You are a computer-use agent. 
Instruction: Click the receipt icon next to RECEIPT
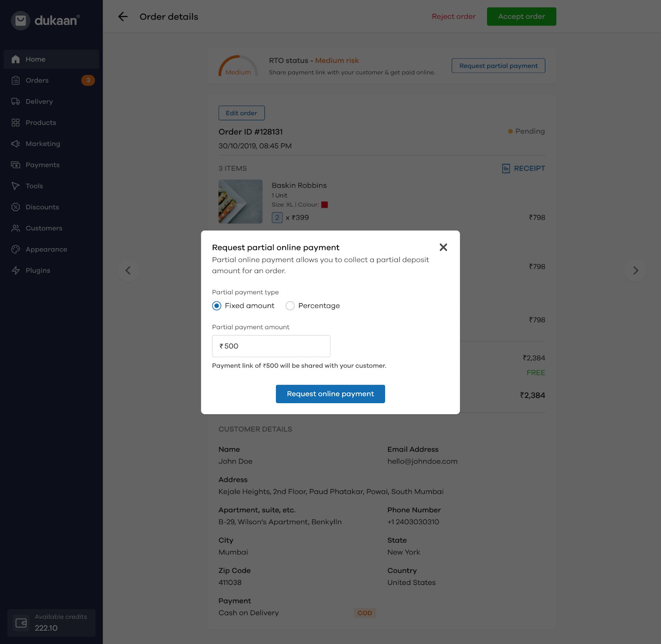click(506, 168)
